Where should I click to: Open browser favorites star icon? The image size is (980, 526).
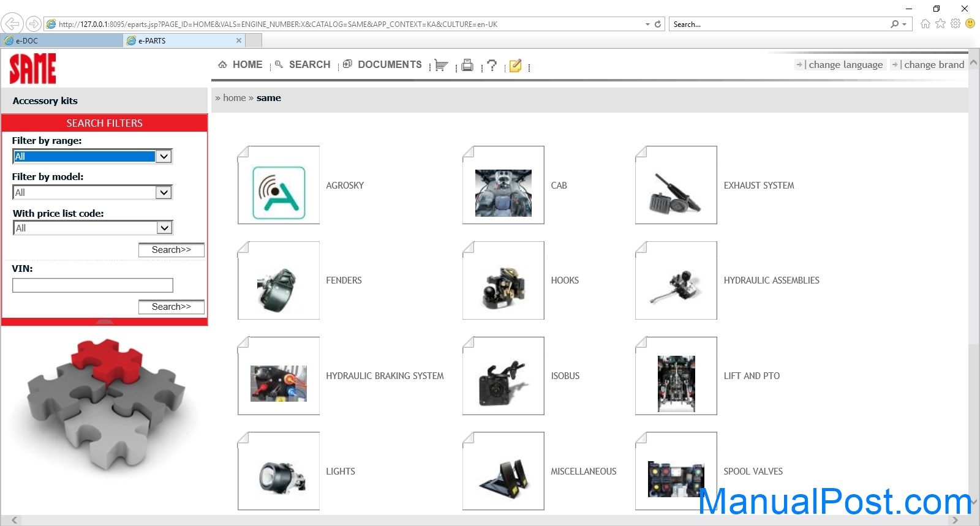[940, 24]
